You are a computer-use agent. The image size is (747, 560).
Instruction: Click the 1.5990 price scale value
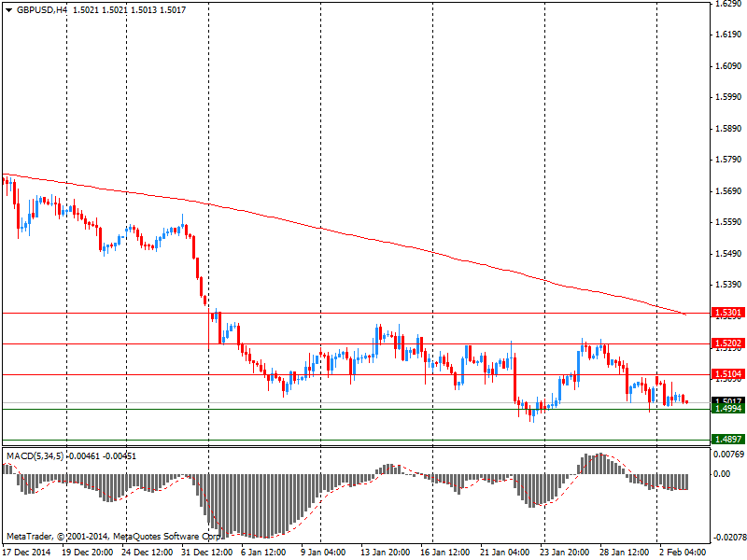point(729,97)
